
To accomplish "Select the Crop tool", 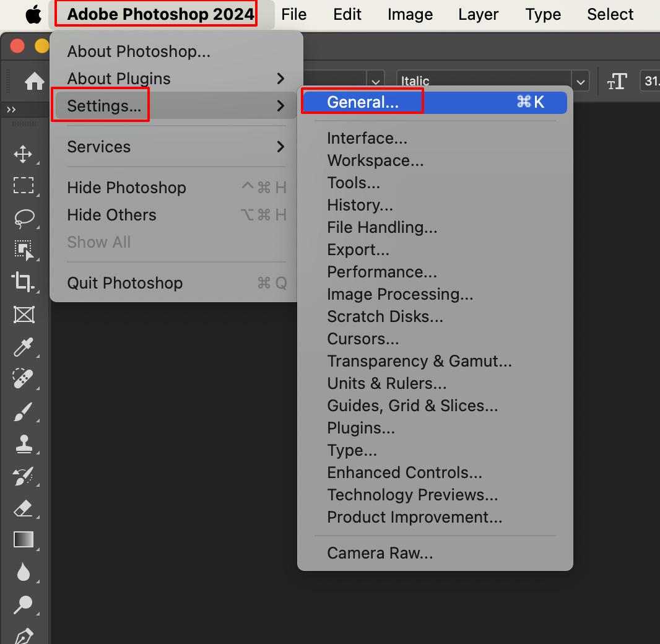I will pos(23,282).
